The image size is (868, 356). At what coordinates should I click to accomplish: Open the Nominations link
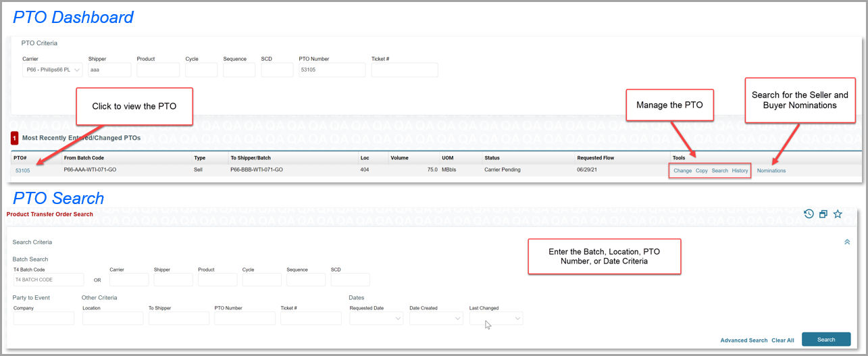pyautogui.click(x=771, y=170)
